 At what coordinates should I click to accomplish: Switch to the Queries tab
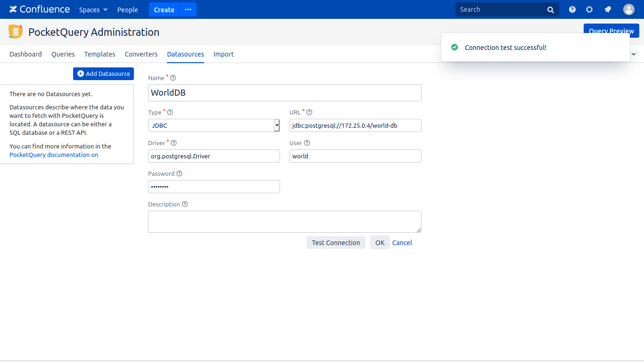tap(63, 54)
